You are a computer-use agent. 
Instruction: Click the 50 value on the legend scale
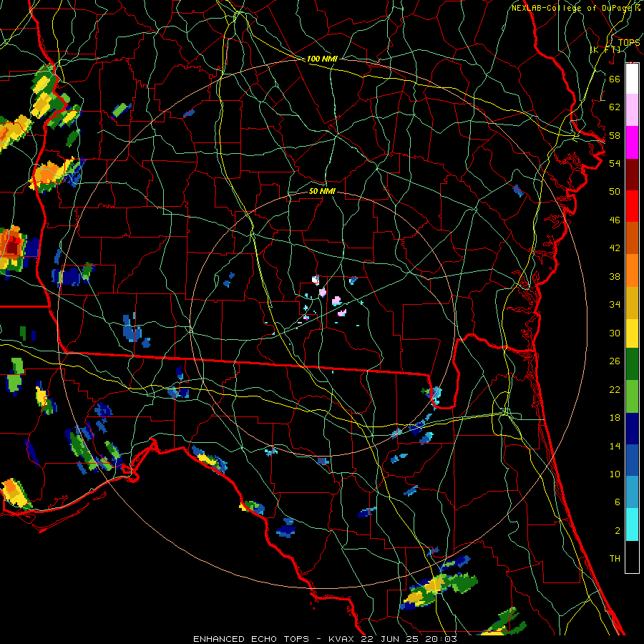(615, 192)
